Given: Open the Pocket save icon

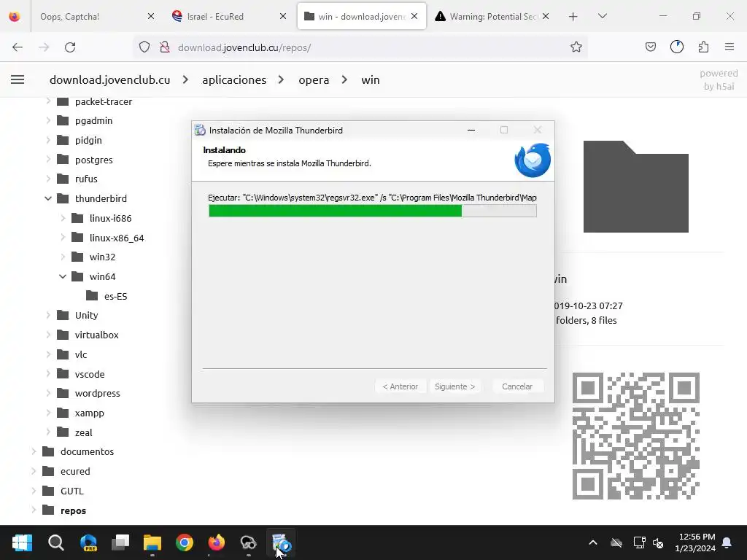Looking at the screenshot, I should tap(650, 47).
